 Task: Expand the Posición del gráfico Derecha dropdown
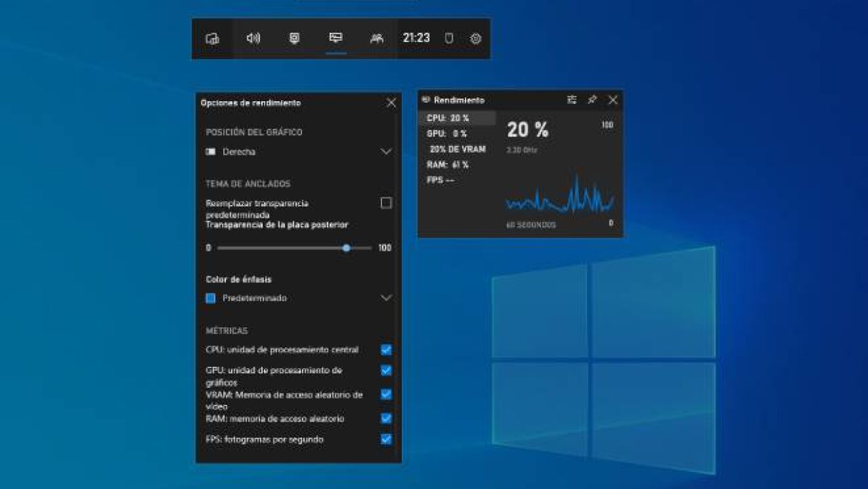pyautogui.click(x=386, y=151)
